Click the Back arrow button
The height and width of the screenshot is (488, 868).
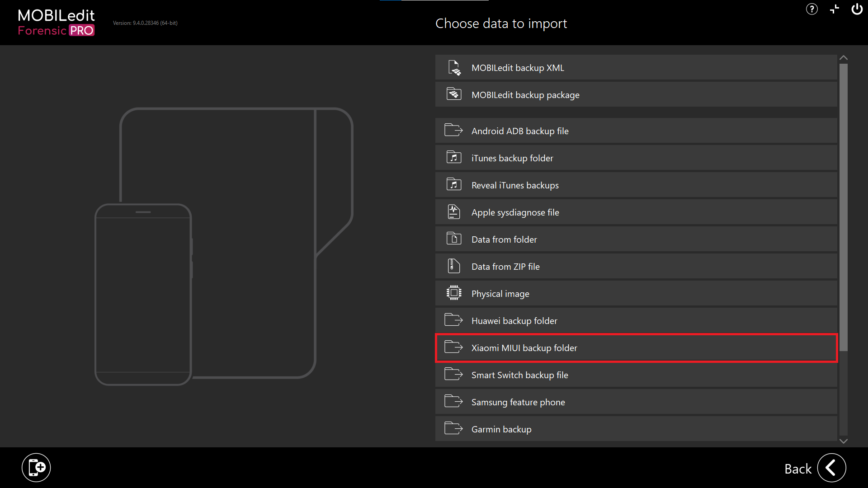pyautogui.click(x=832, y=468)
